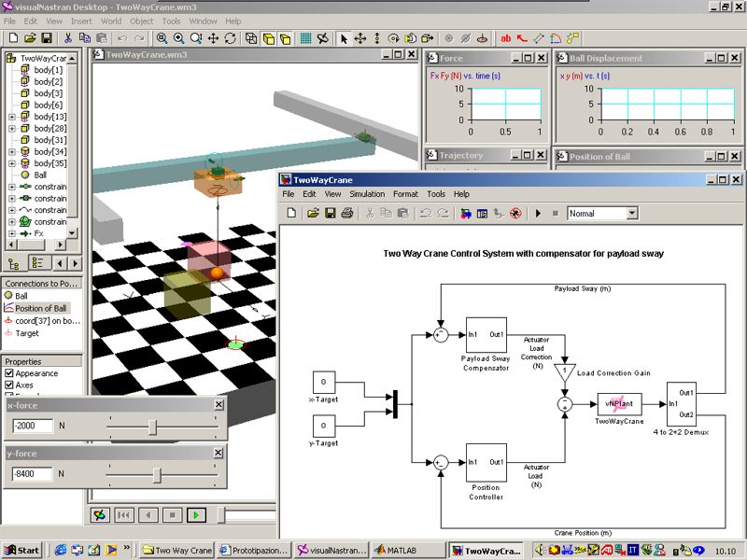Toggle the Appearance checkbox in Properties
747x560 pixels.
pos(9,372)
